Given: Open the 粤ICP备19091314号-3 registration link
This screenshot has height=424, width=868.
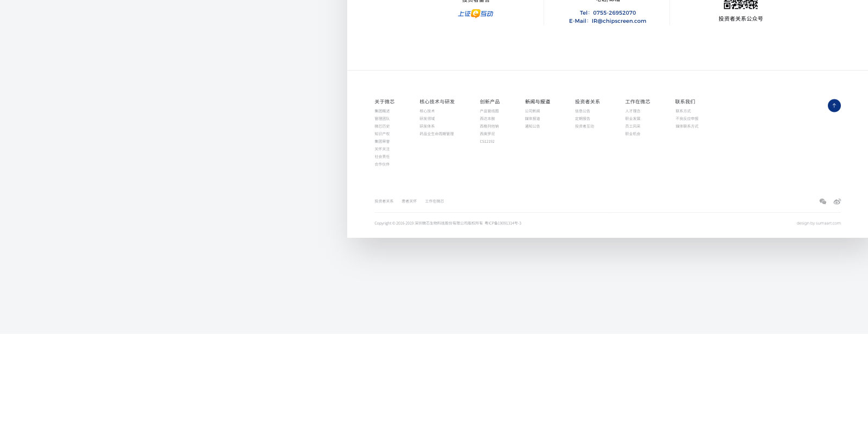Looking at the screenshot, I should point(503,223).
